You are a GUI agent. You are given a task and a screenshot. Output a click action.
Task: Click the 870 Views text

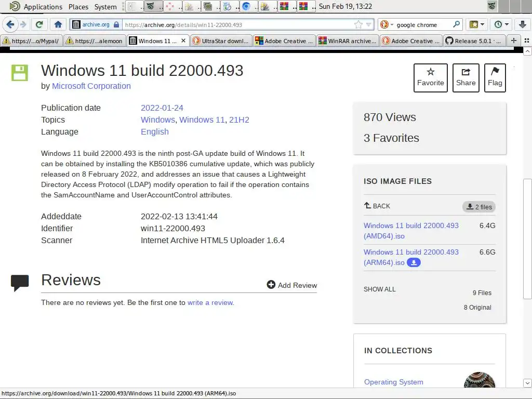click(390, 117)
